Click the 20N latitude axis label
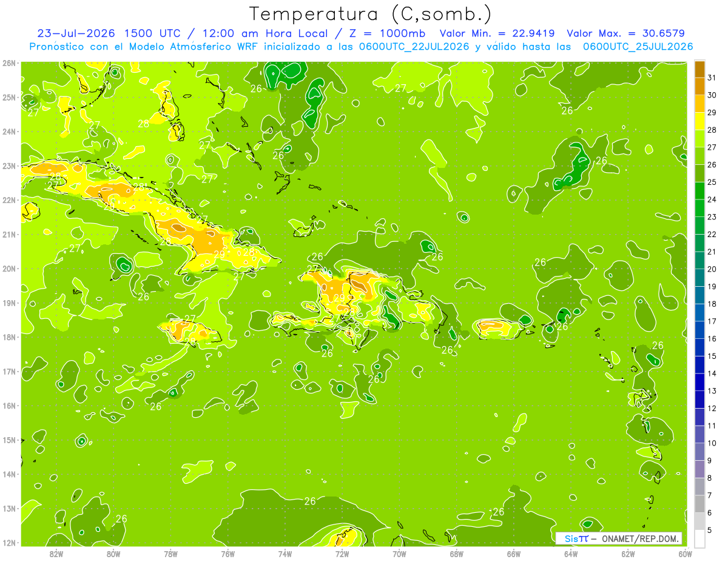This screenshot has width=728, height=562. pos(8,269)
